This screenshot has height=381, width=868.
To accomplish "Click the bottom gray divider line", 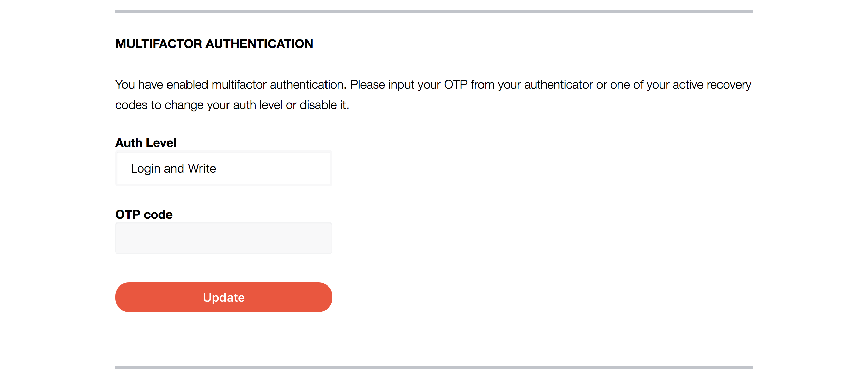I will click(434, 368).
